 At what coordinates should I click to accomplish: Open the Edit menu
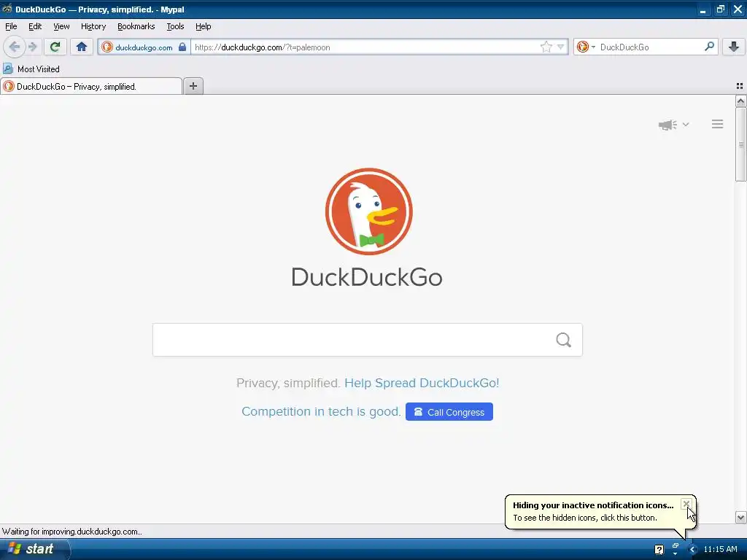pos(35,27)
